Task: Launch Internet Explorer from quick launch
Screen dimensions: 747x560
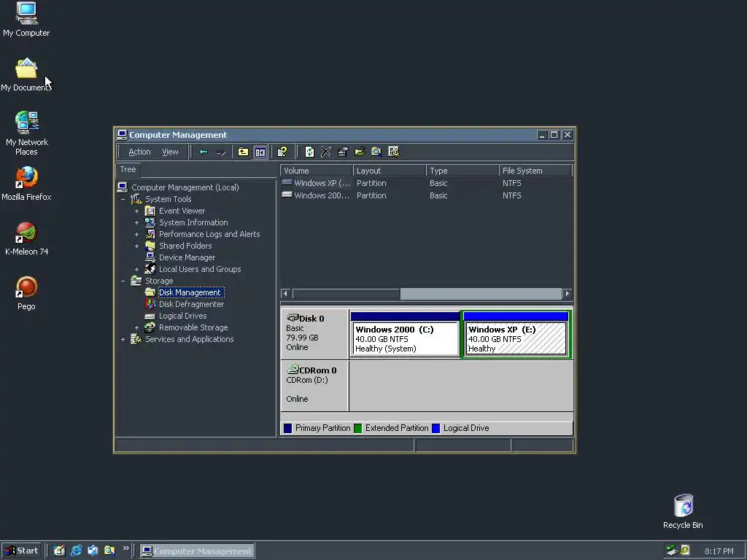Action: tap(76, 551)
